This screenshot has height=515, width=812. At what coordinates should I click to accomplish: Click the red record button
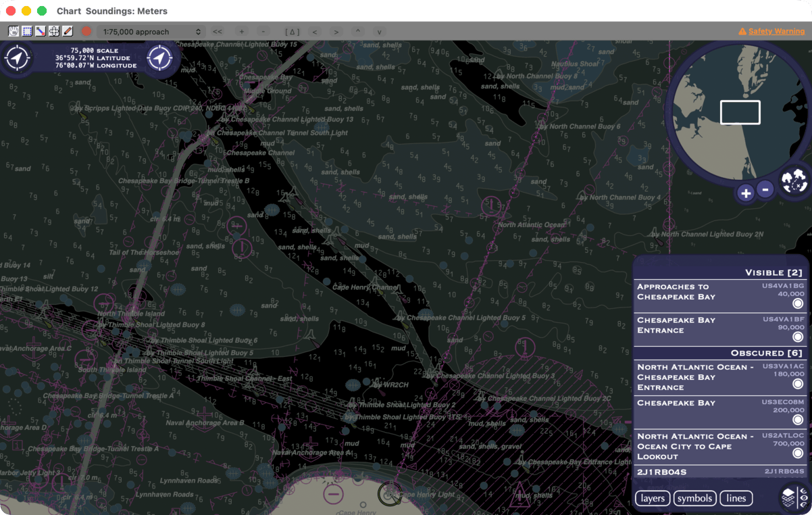tap(86, 31)
